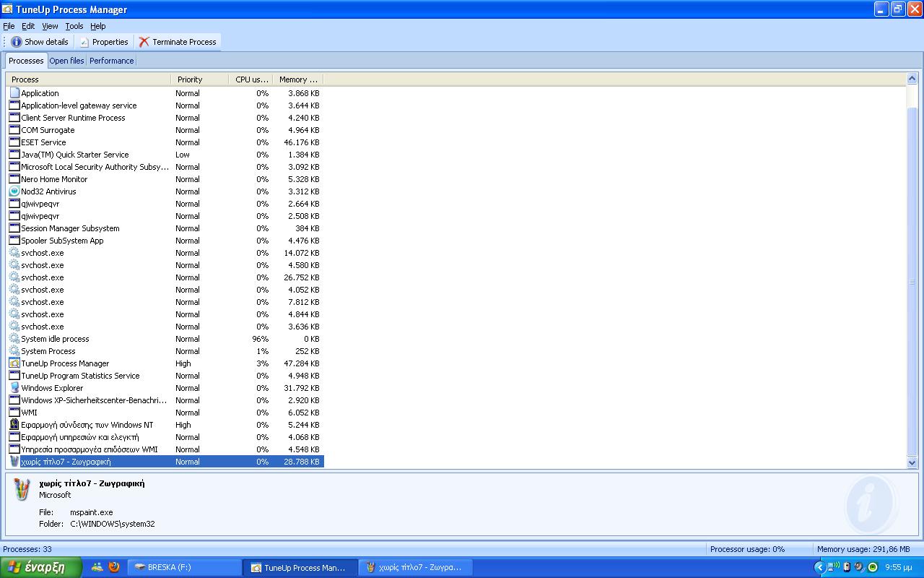Click the green circle system tray icon
Screen dimensions: 924x578
pyautogui.click(x=872, y=567)
